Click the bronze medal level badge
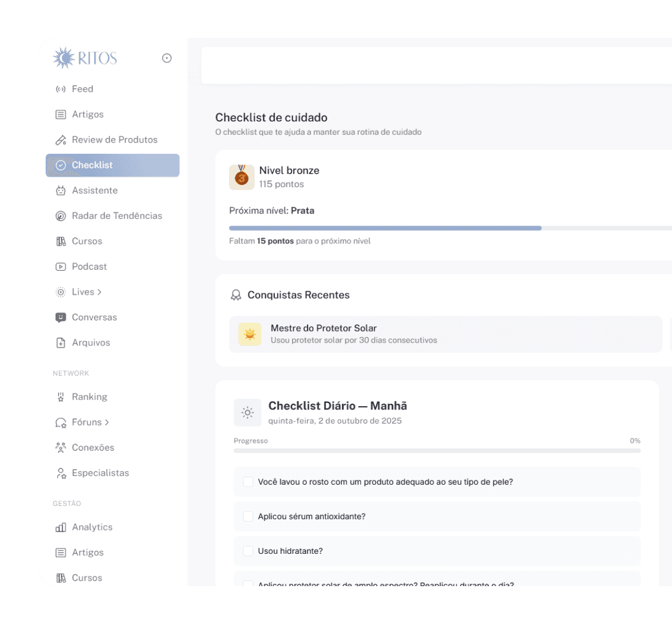Viewport: 672px width, 624px height. click(x=241, y=177)
